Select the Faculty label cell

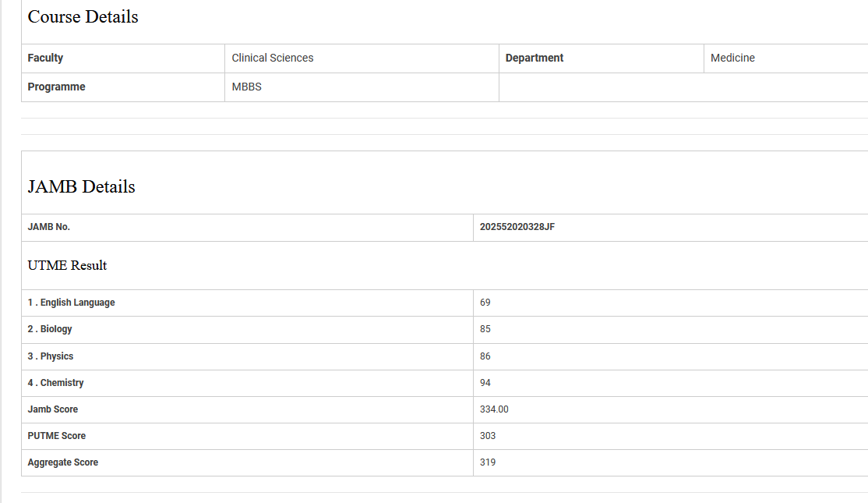[x=45, y=58]
